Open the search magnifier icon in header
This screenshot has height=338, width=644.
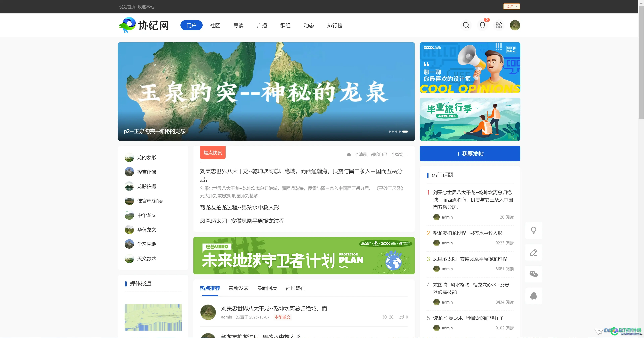pyautogui.click(x=466, y=25)
